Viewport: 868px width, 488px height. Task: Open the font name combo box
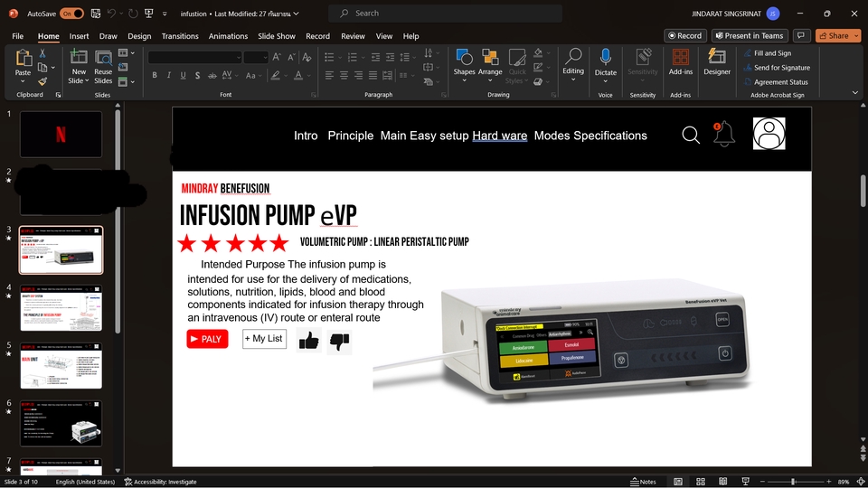[195, 57]
